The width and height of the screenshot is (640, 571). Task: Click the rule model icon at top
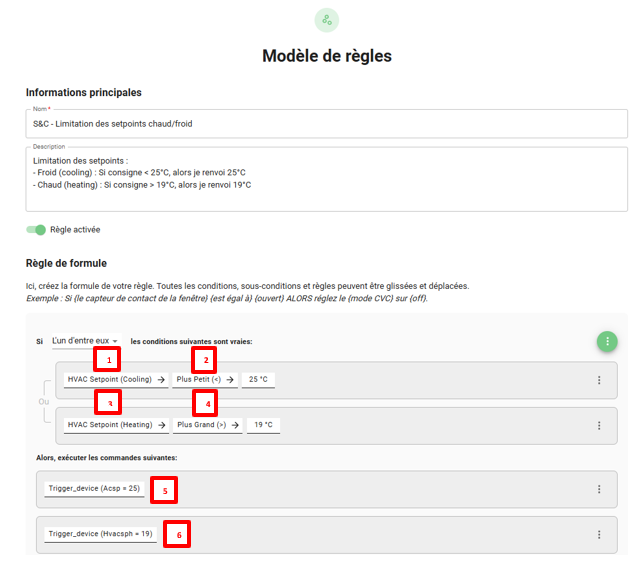(x=326, y=20)
